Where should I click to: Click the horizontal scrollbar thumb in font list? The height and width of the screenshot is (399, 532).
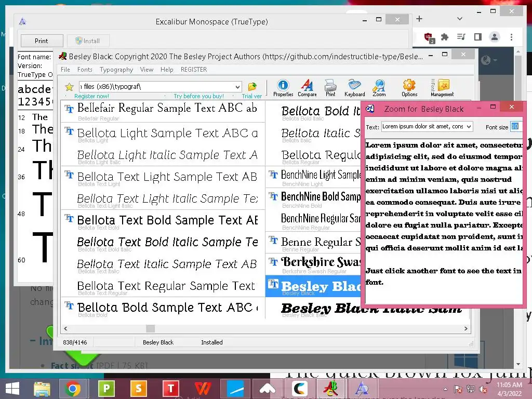point(150,328)
